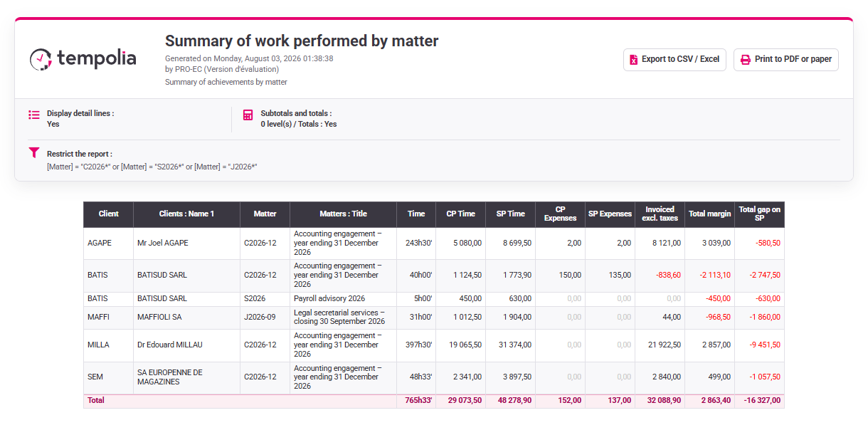Export report to CSV / Excel
This screenshot has width=868, height=430.
(x=674, y=60)
